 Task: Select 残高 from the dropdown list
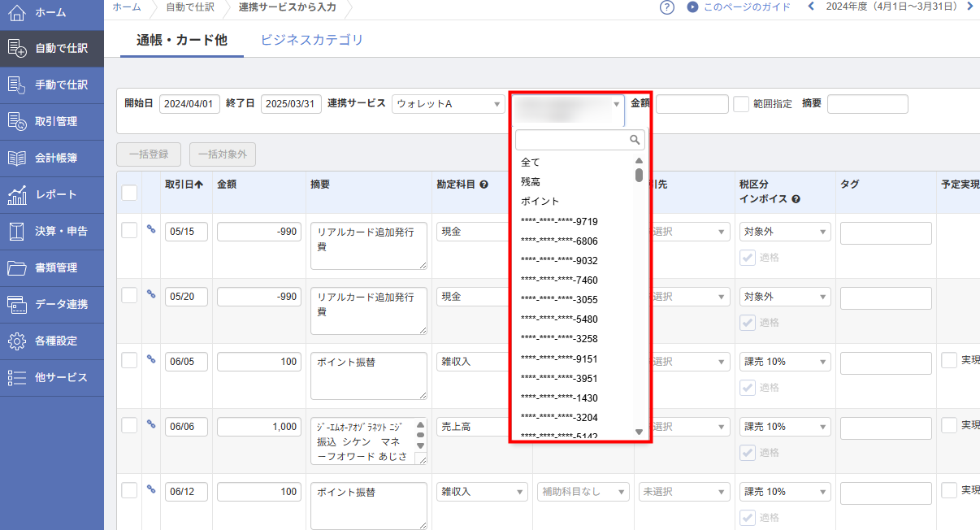[531, 182]
